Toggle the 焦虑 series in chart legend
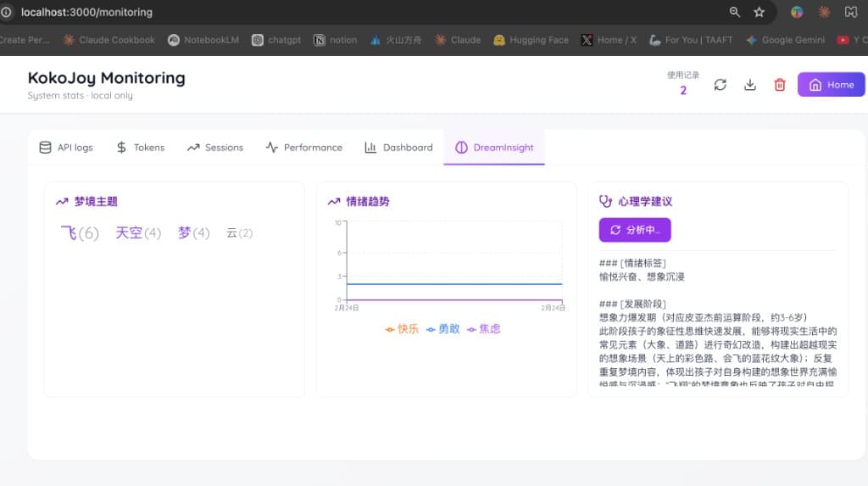The height and width of the screenshot is (486, 868). coord(483,329)
